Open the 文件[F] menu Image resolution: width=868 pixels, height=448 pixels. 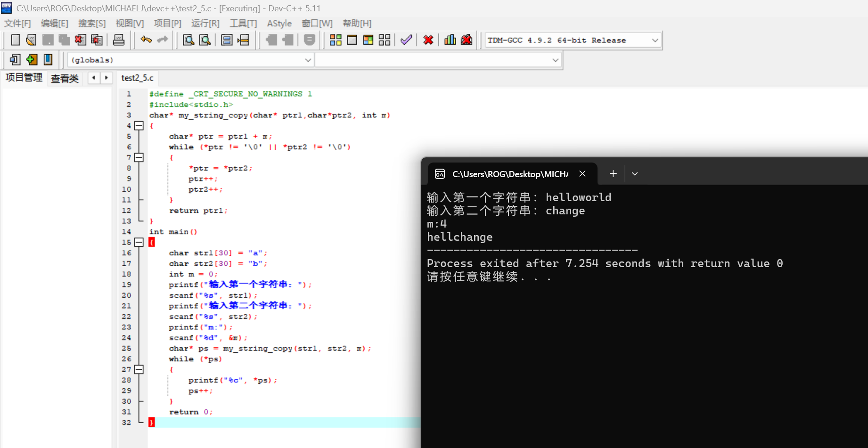pyautogui.click(x=17, y=24)
